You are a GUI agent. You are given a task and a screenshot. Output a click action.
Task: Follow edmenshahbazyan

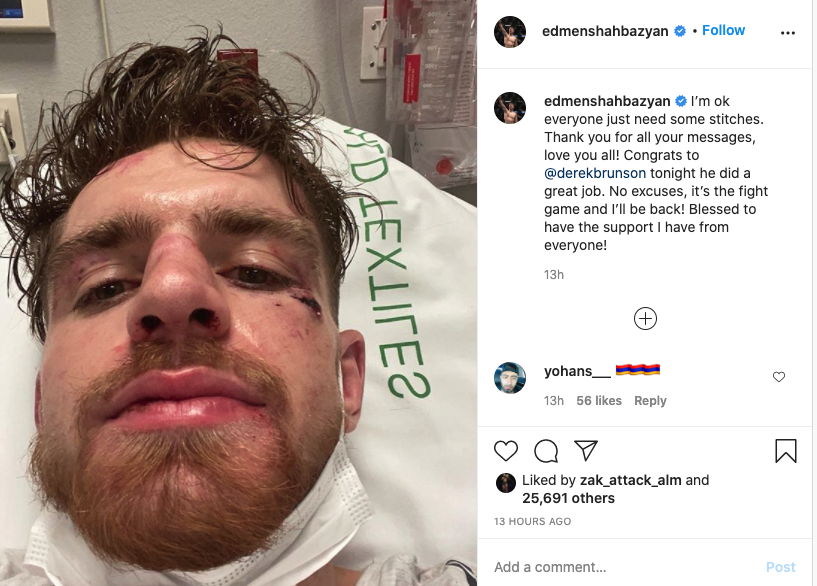click(723, 30)
